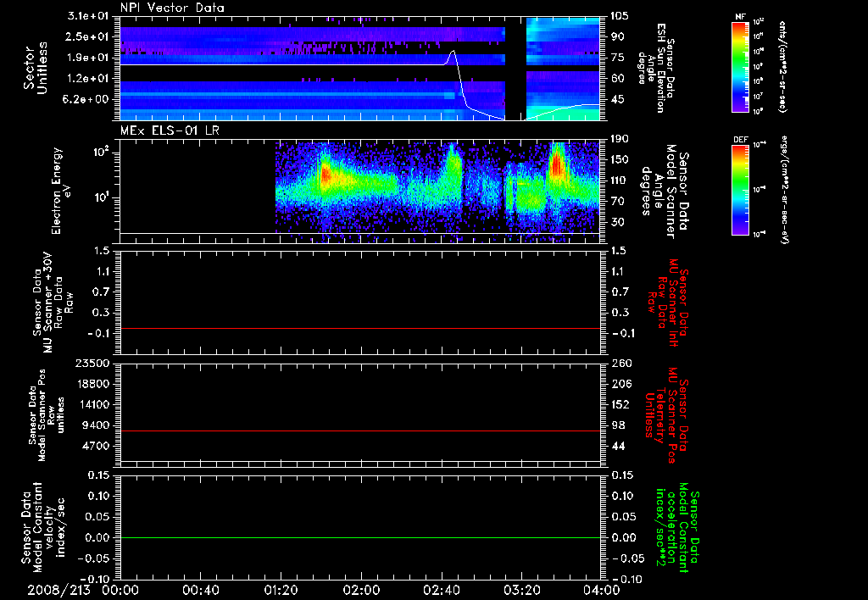The height and width of the screenshot is (600, 868).
Task: Click the '2008/213' date label
Action: (58, 591)
